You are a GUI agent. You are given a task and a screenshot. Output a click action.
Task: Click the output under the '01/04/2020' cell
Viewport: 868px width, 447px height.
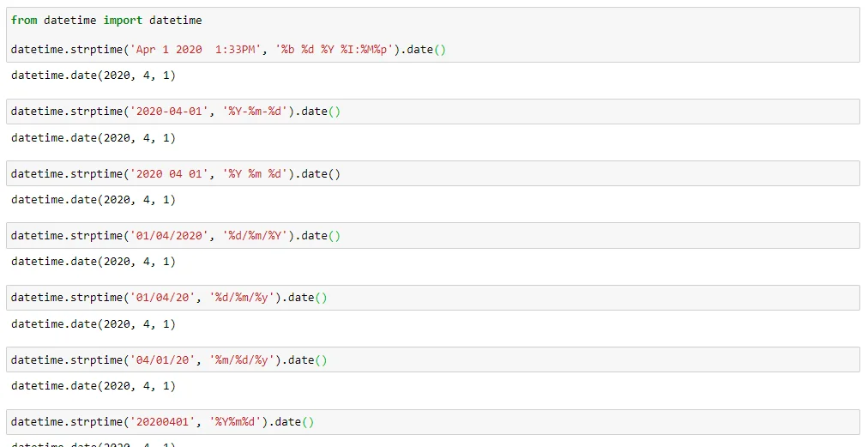click(x=93, y=261)
